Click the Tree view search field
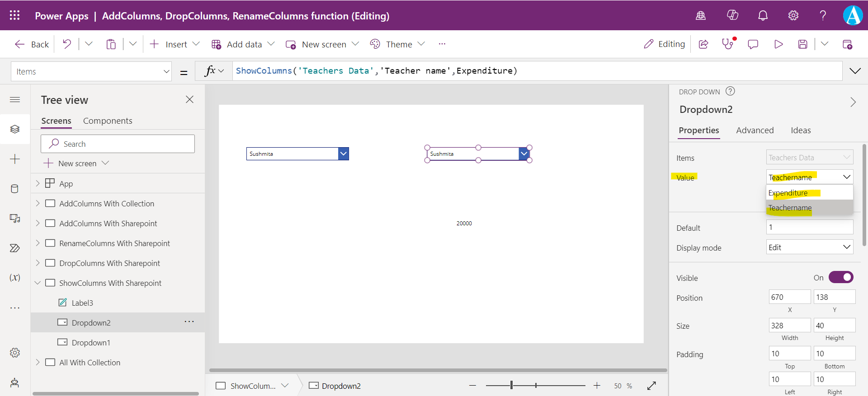The height and width of the screenshot is (396, 868). click(x=118, y=144)
